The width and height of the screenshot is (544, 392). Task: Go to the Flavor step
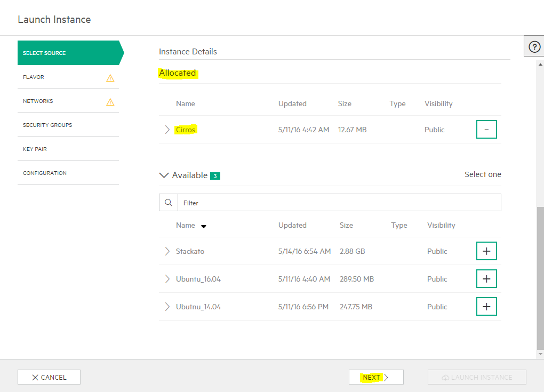[68, 77]
